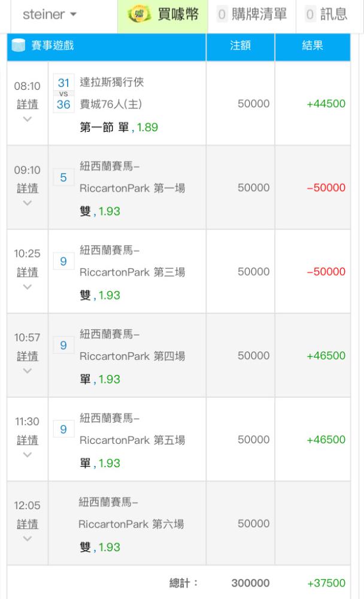Click the coin stack icon in 賽事遊戲 header
Image resolution: width=364 pixels, height=599 pixels.
tap(19, 45)
